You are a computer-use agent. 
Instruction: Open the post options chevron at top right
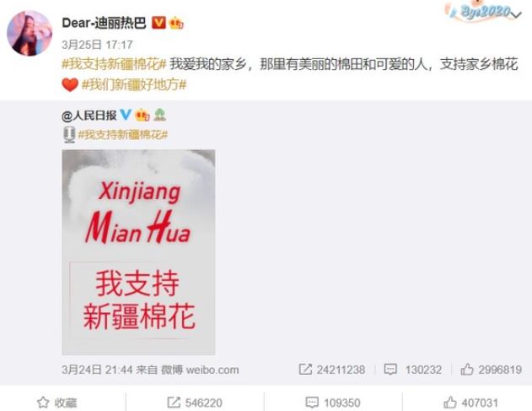(516, 15)
